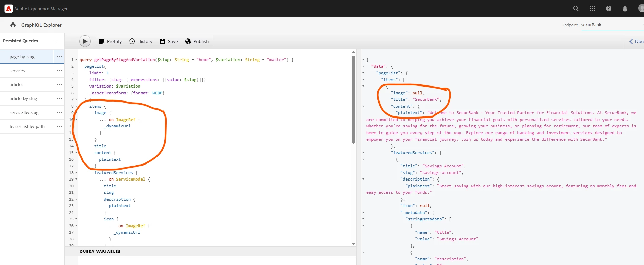Screen dimensions: 644x265
Task: Collapse line 19 ServiceModel fragment
Action: 76,179
